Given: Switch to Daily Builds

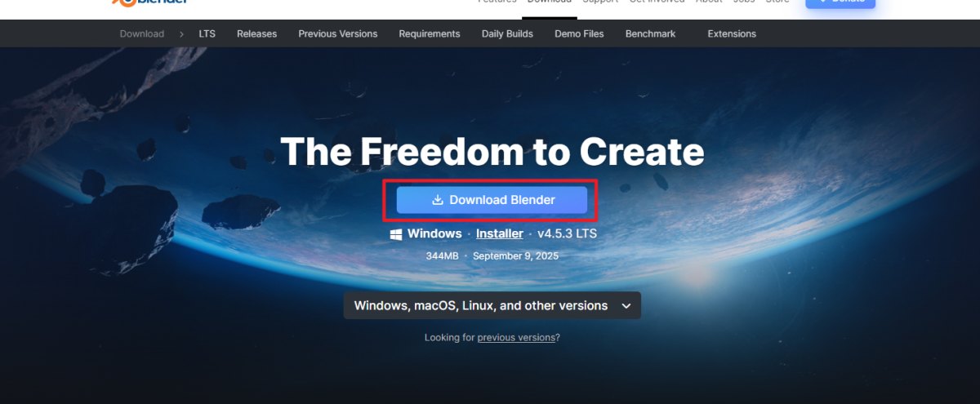Looking at the screenshot, I should [507, 33].
